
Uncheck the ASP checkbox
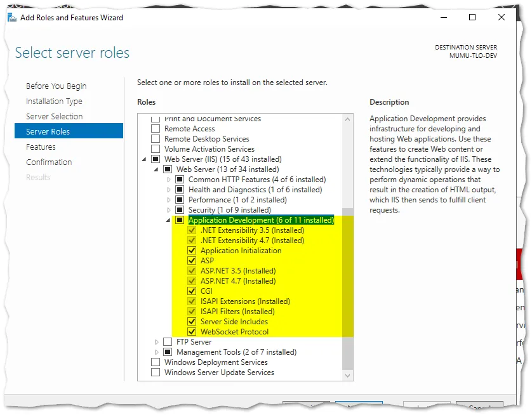(x=192, y=261)
